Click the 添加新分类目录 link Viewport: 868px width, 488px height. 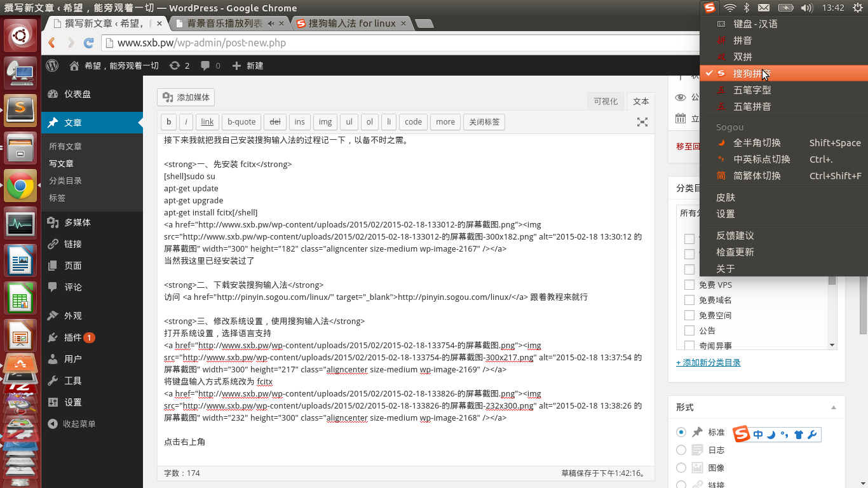coord(709,363)
